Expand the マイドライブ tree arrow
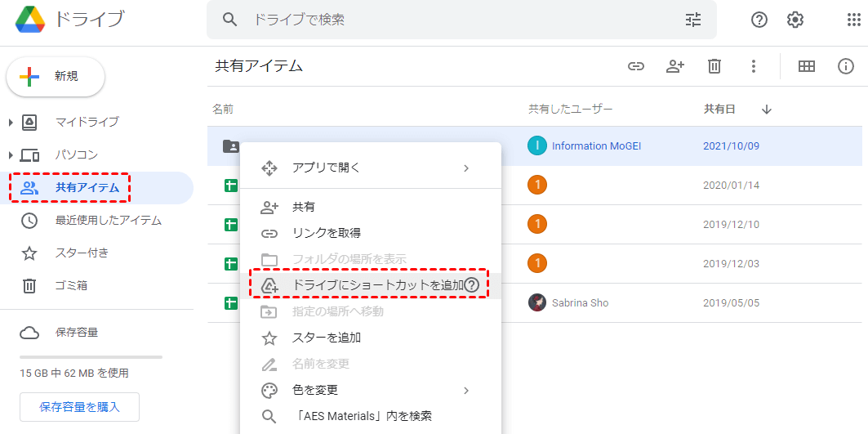Viewport: 868px width, 434px height. [11, 123]
